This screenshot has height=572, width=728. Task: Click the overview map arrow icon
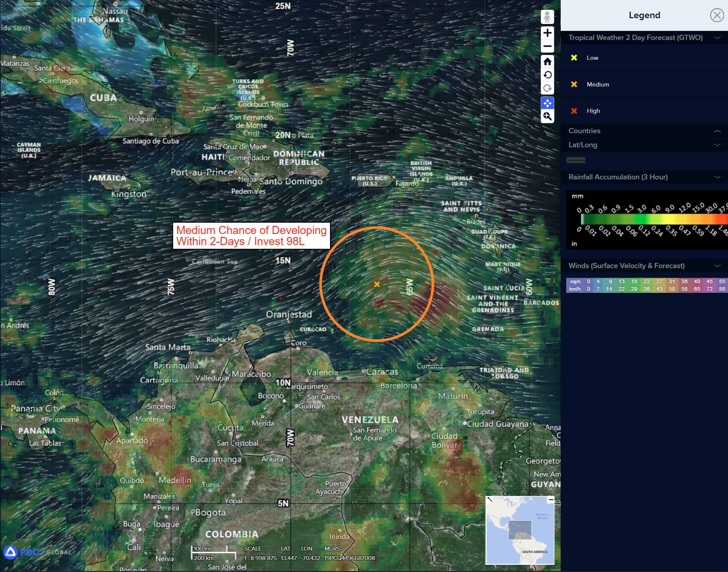pos(490,500)
